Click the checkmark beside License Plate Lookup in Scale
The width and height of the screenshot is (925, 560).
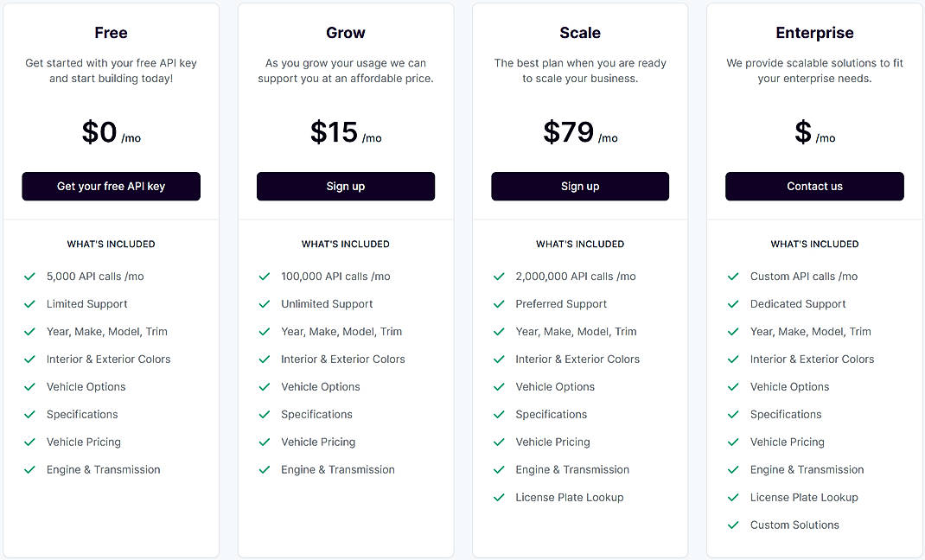499,497
